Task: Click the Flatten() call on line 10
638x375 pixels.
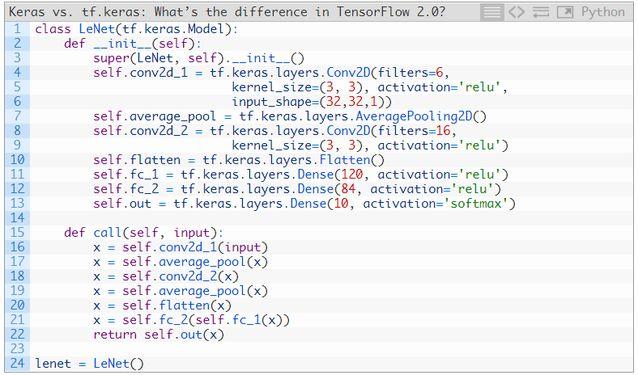Action: (352, 160)
